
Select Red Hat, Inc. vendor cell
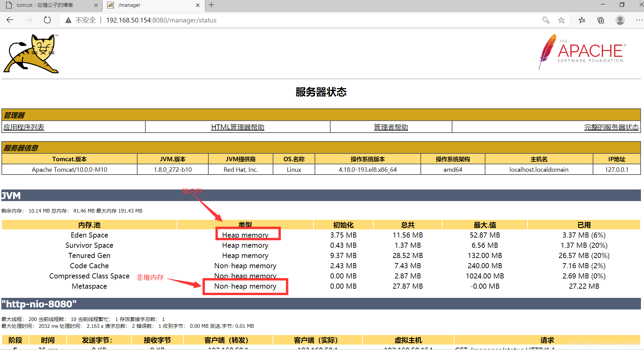tap(240, 169)
